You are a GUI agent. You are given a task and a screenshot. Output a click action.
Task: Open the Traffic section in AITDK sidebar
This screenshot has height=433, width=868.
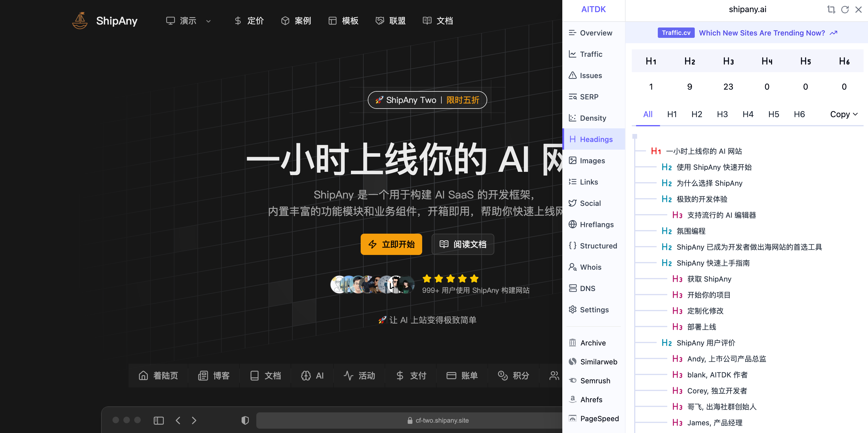point(590,54)
